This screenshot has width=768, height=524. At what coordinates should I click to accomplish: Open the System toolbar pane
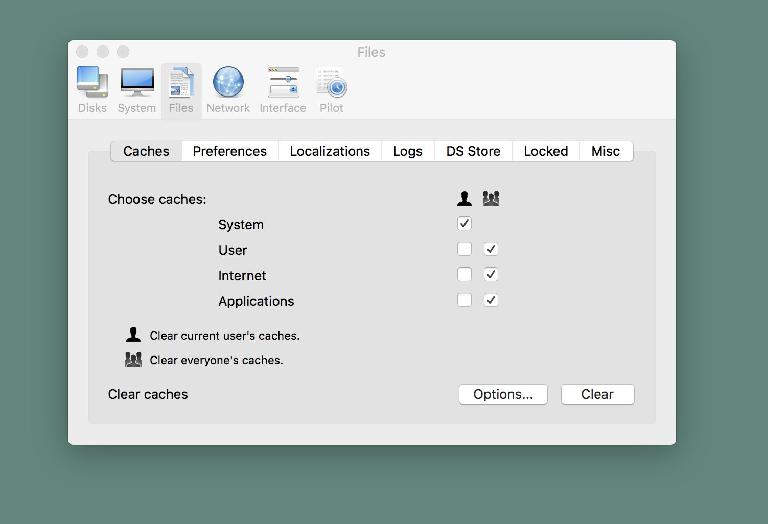pyautogui.click(x=137, y=90)
